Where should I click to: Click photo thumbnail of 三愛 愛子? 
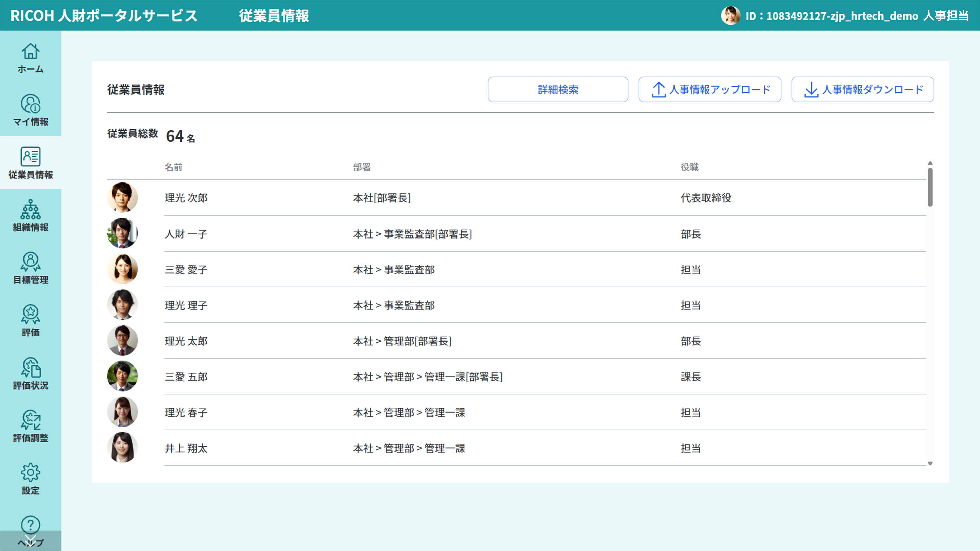pos(122,269)
